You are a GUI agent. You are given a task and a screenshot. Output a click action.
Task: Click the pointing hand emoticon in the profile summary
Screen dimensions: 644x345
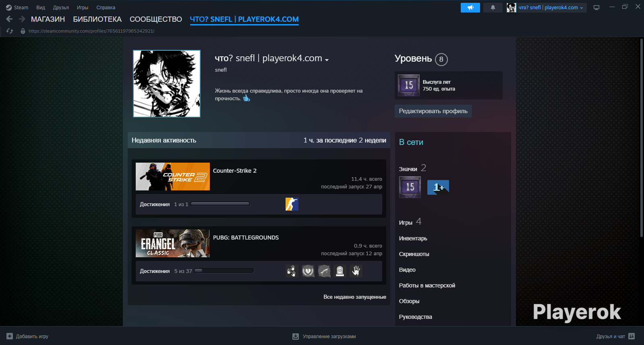pyautogui.click(x=246, y=98)
